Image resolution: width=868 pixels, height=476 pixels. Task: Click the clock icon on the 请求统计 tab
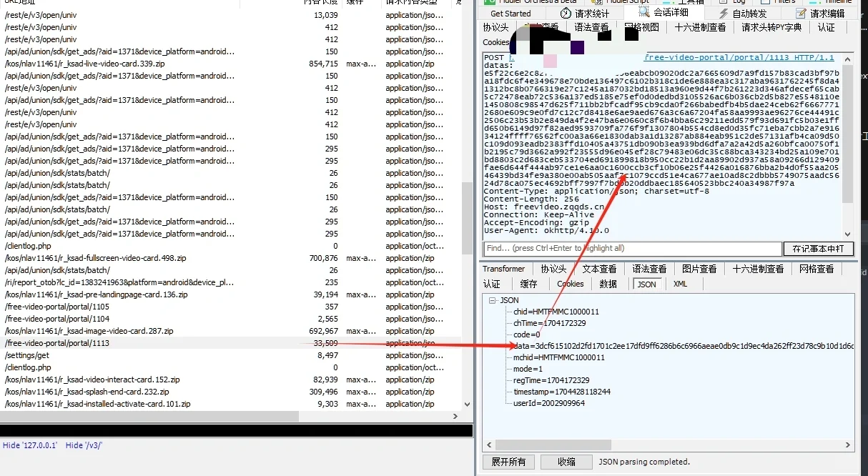pyautogui.click(x=564, y=13)
